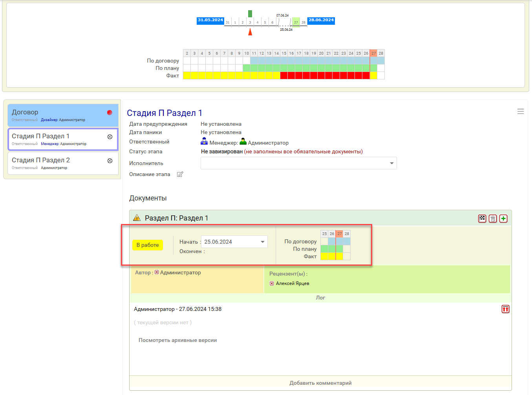Viewport: 532px width, 395px height.
Task: Click the red double-arrow upload icon
Action: pos(505,309)
